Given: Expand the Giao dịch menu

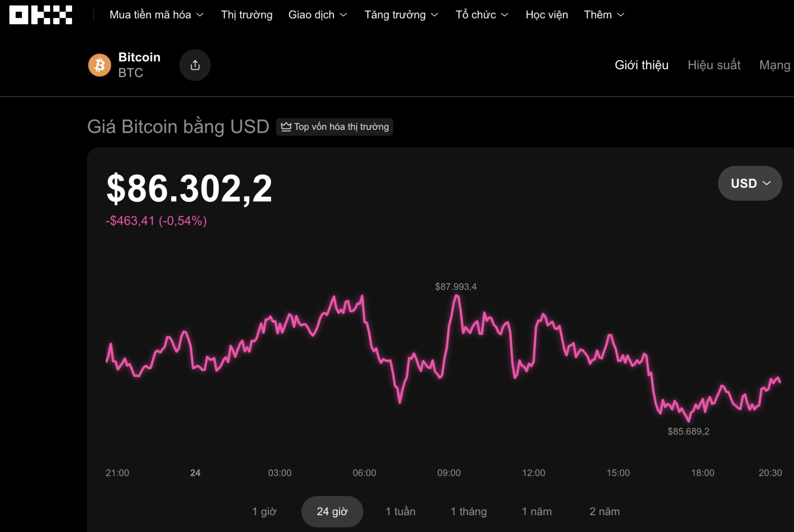Looking at the screenshot, I should pyautogui.click(x=318, y=15).
